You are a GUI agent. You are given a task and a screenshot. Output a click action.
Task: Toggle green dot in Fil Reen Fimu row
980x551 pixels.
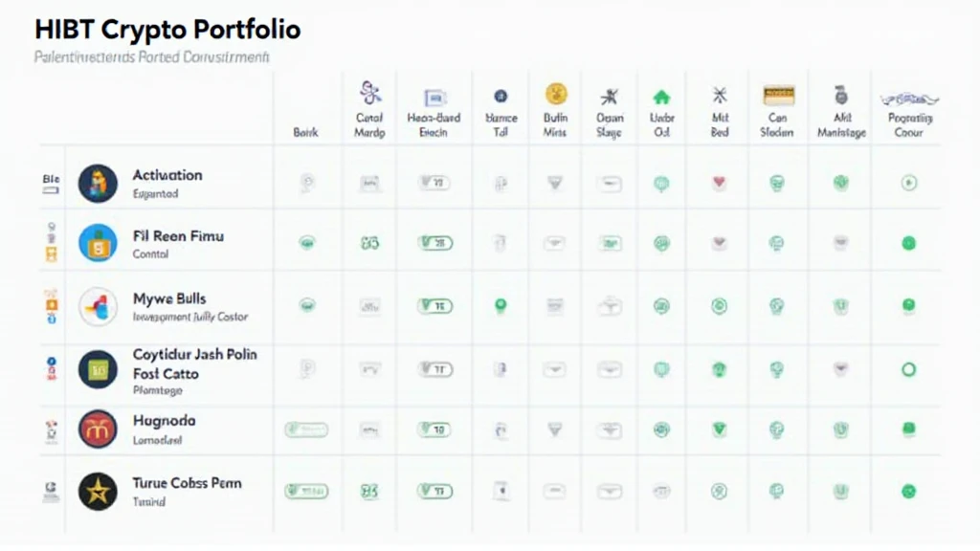909,244
